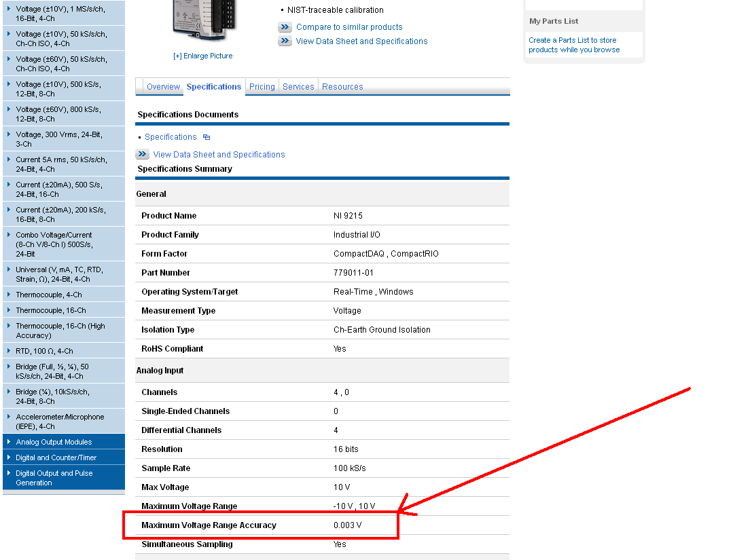Image resolution: width=733 pixels, height=560 pixels.
Task: Open Digital and Counter/Timer category
Action: (64, 458)
